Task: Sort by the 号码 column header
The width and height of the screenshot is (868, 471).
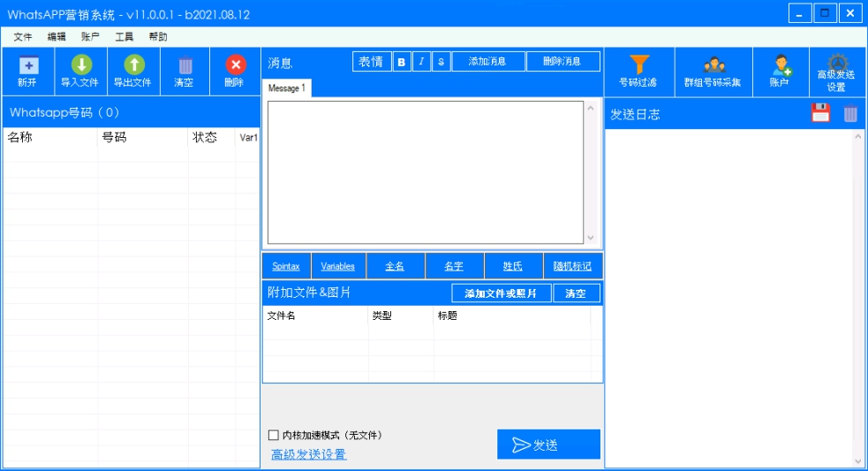Action: pyautogui.click(x=143, y=137)
